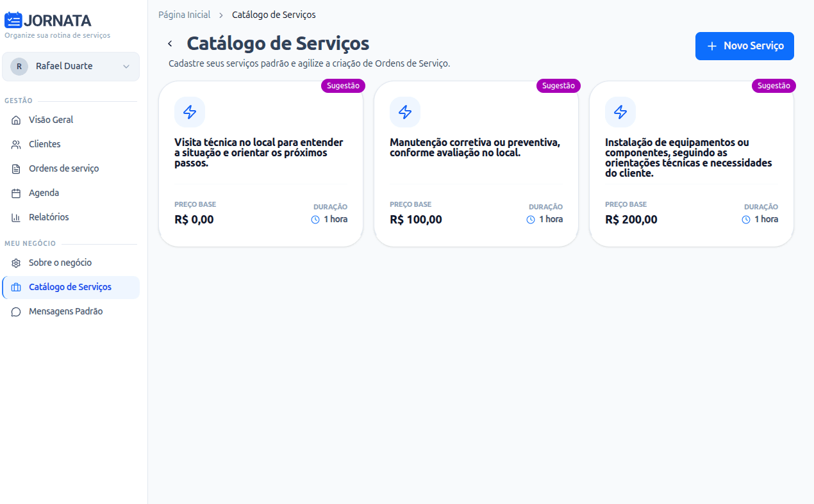This screenshot has width=814, height=504.
Task: Click the Novo Serviço button
Action: pyautogui.click(x=744, y=45)
